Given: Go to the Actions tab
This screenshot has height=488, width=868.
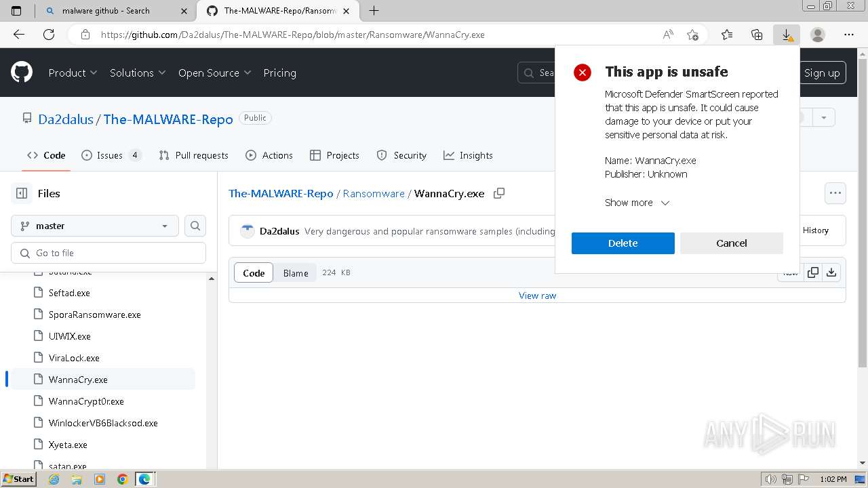Looking at the screenshot, I should [x=269, y=155].
